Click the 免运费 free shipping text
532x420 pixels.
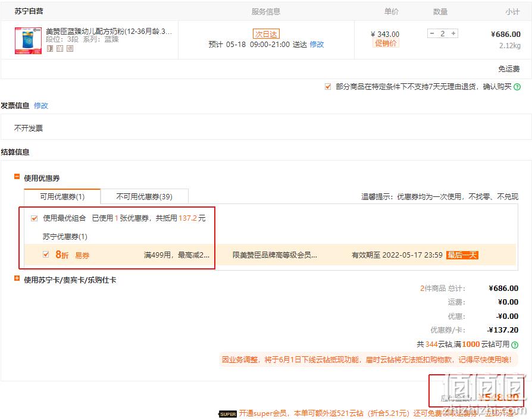pos(509,69)
